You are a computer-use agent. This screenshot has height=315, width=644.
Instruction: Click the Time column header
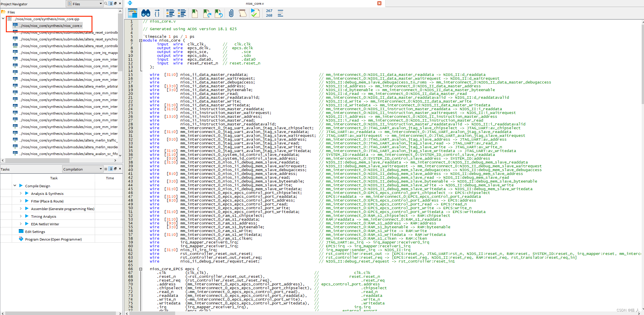click(110, 178)
